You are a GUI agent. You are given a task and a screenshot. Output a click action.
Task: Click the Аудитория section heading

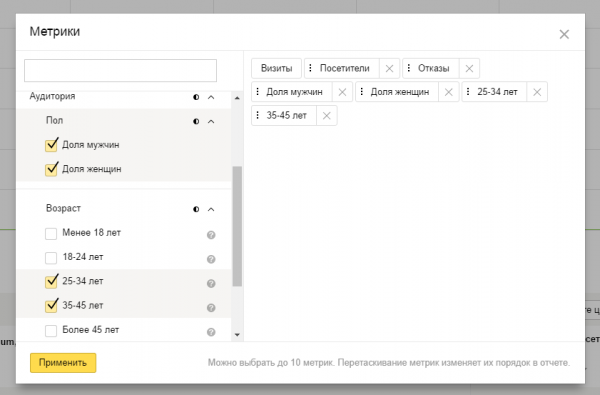[52, 96]
